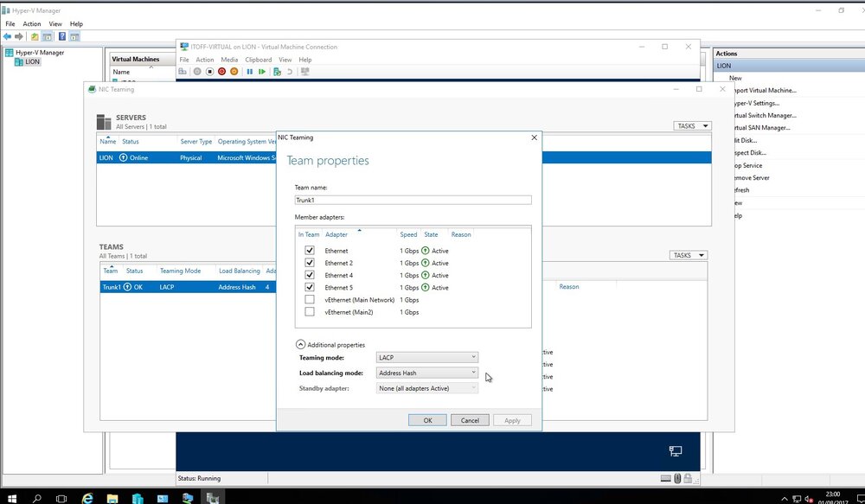Select the LION server row in Servers list
Viewport: 865px width, 504px height.
pyautogui.click(x=404, y=157)
